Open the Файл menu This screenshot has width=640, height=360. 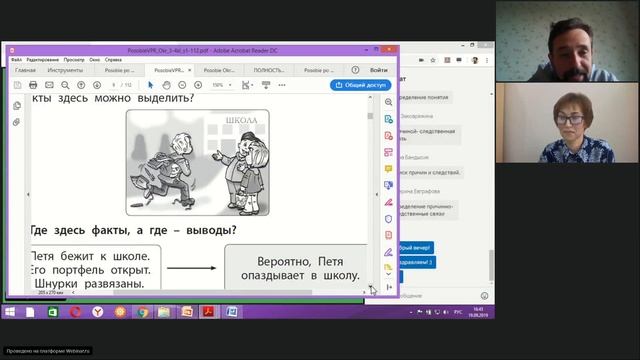[16, 60]
